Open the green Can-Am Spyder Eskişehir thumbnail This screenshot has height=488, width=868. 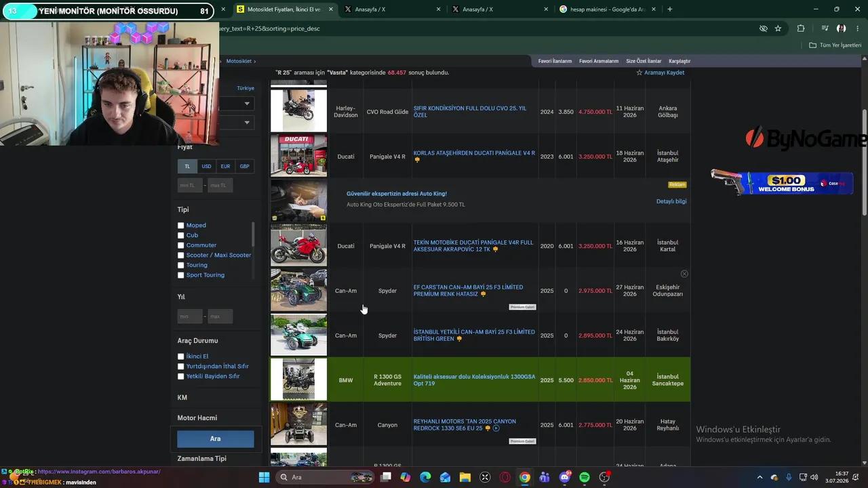[298, 290]
